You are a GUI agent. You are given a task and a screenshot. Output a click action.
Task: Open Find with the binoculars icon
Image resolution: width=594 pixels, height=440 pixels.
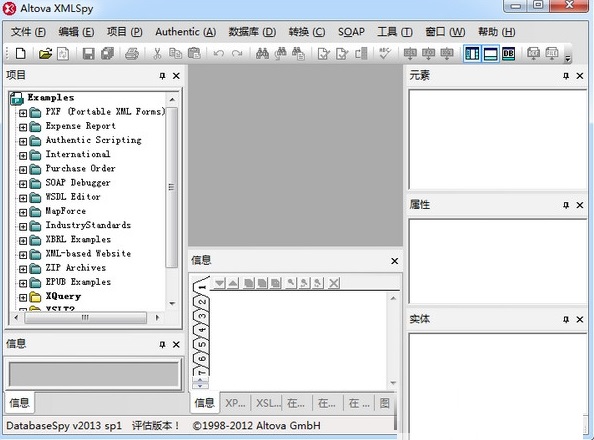262,53
